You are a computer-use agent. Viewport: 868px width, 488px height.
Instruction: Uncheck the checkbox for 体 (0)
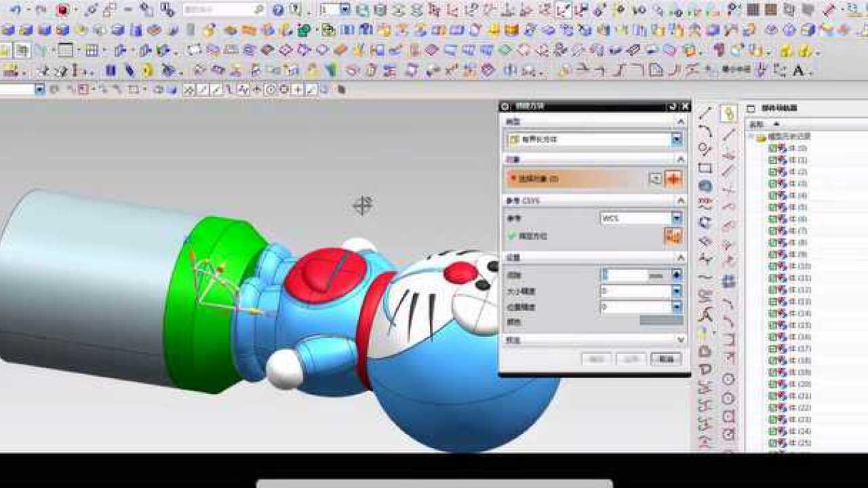(772, 148)
